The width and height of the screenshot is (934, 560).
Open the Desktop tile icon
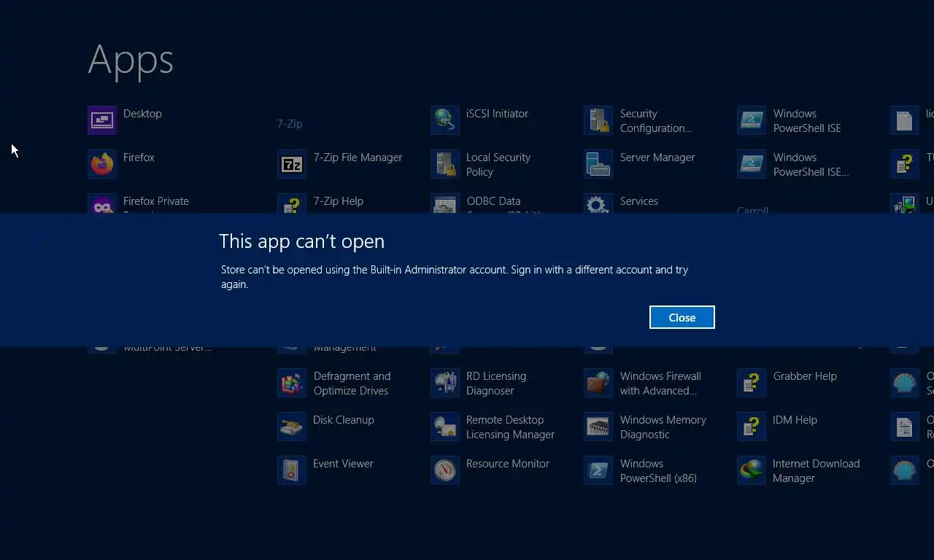pos(102,120)
